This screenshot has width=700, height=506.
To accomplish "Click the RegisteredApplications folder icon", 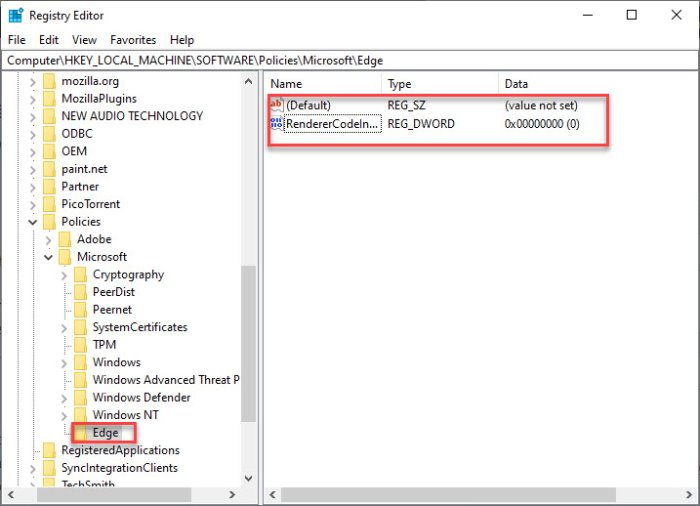I will [x=50, y=450].
